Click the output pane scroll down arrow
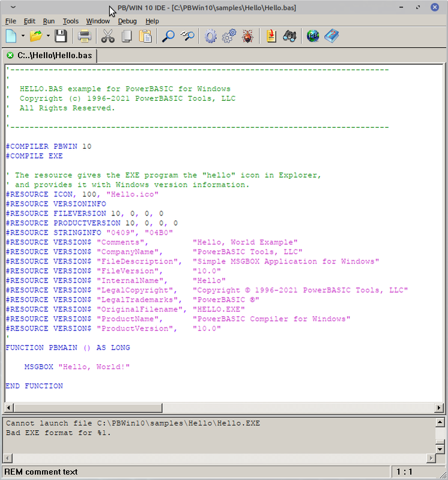Screen dimensions: 448x480 click(x=440, y=449)
